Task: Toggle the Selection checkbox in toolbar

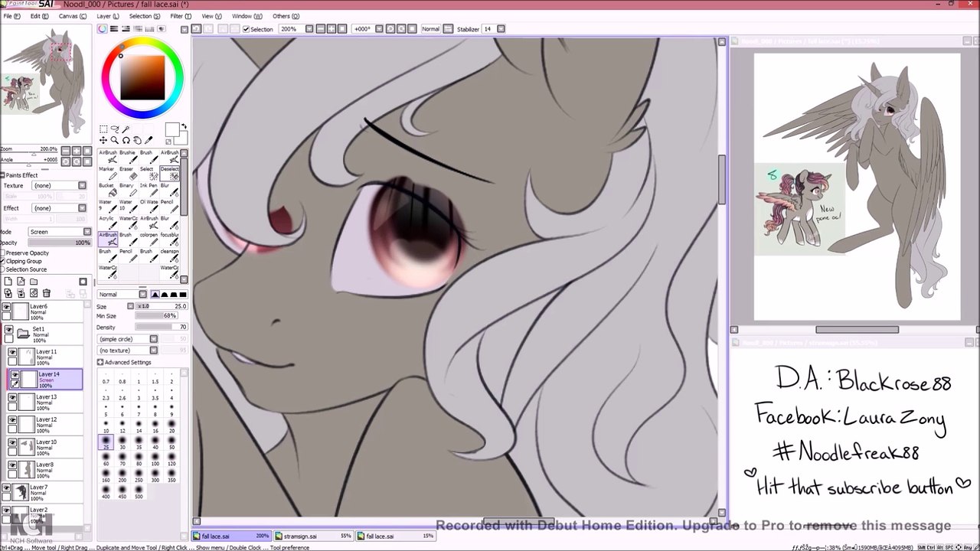Action: [x=246, y=29]
